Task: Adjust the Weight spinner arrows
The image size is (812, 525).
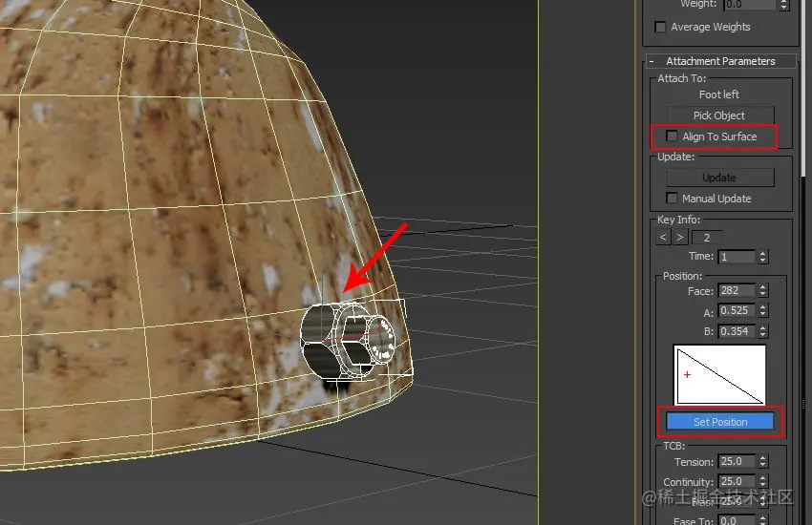Action: (x=784, y=4)
